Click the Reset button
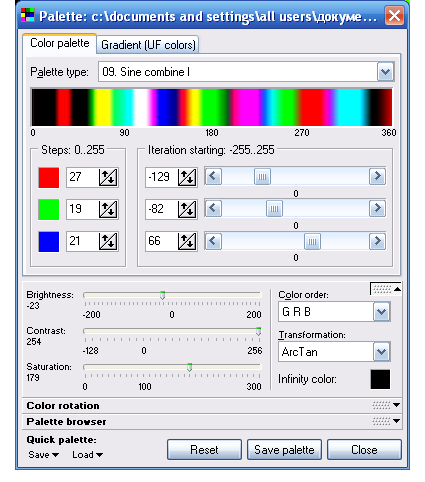 [x=204, y=450]
